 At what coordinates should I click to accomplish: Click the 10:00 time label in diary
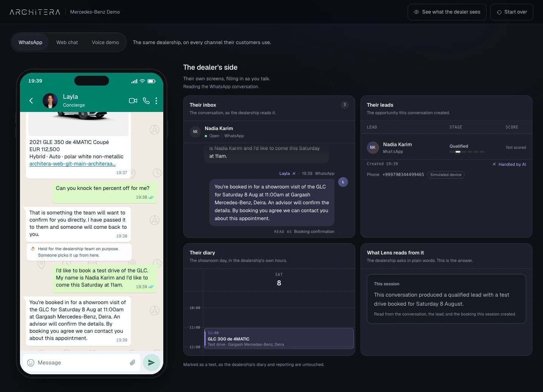coord(195,308)
